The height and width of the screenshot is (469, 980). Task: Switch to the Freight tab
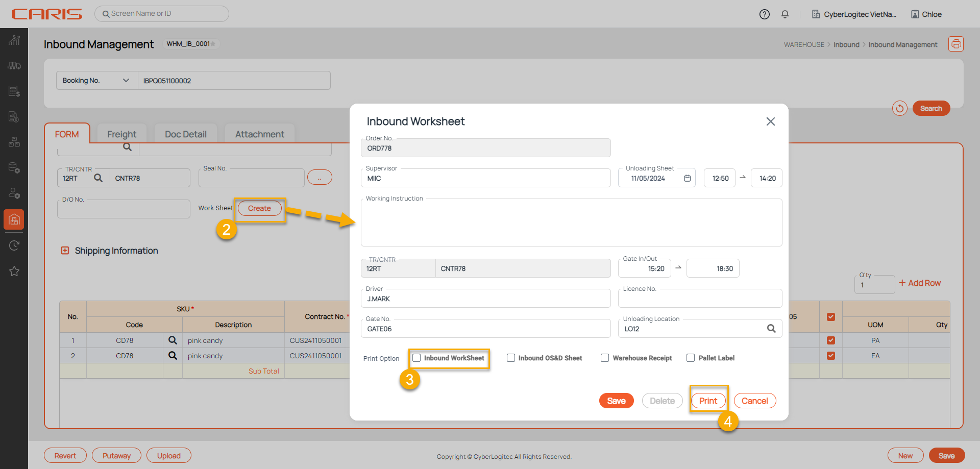(x=121, y=134)
